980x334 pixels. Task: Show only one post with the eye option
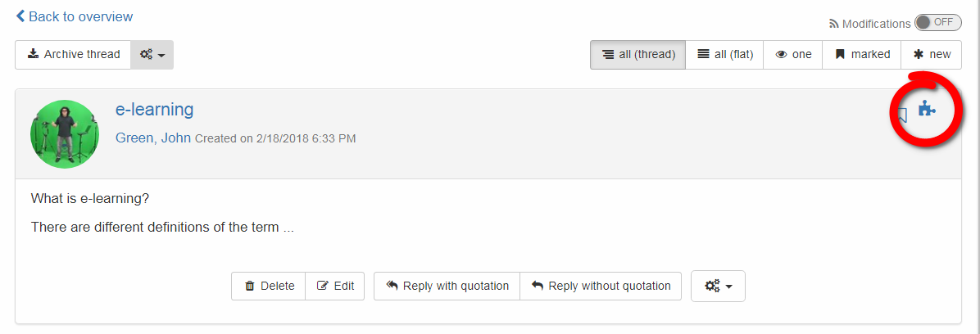coord(792,55)
